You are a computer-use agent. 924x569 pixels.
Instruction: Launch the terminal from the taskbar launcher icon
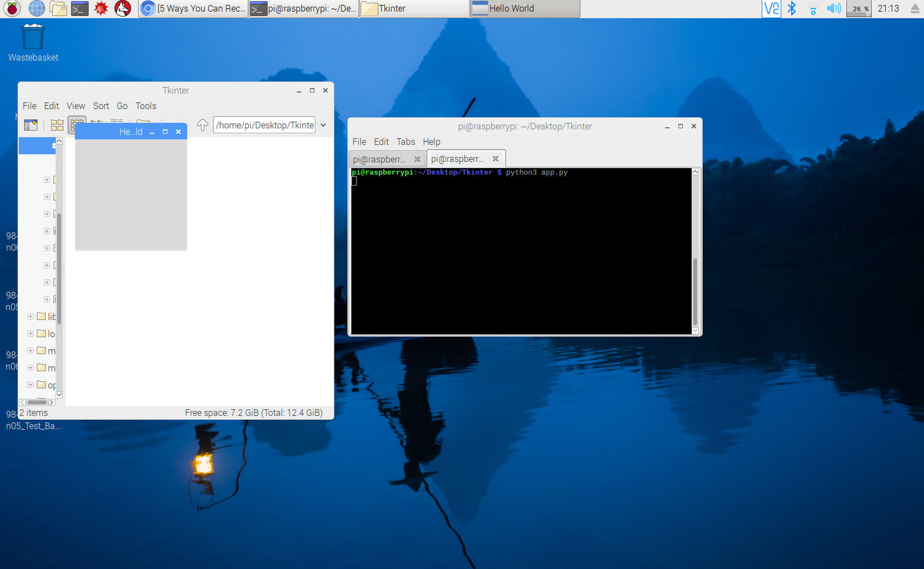point(79,8)
